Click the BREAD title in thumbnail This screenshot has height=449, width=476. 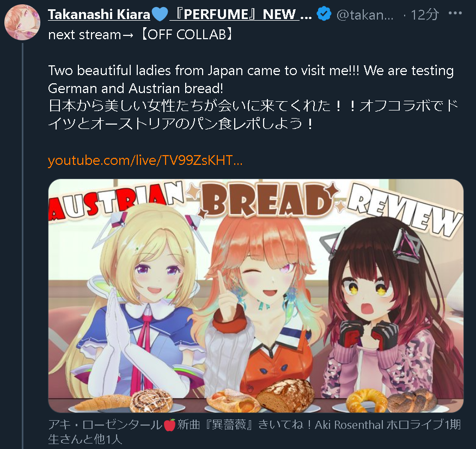click(x=266, y=200)
